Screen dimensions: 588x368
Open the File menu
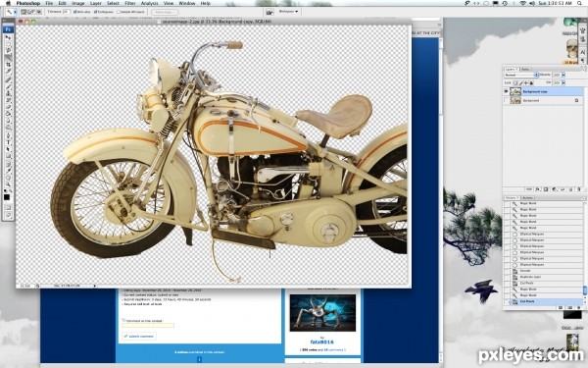tap(49, 3)
